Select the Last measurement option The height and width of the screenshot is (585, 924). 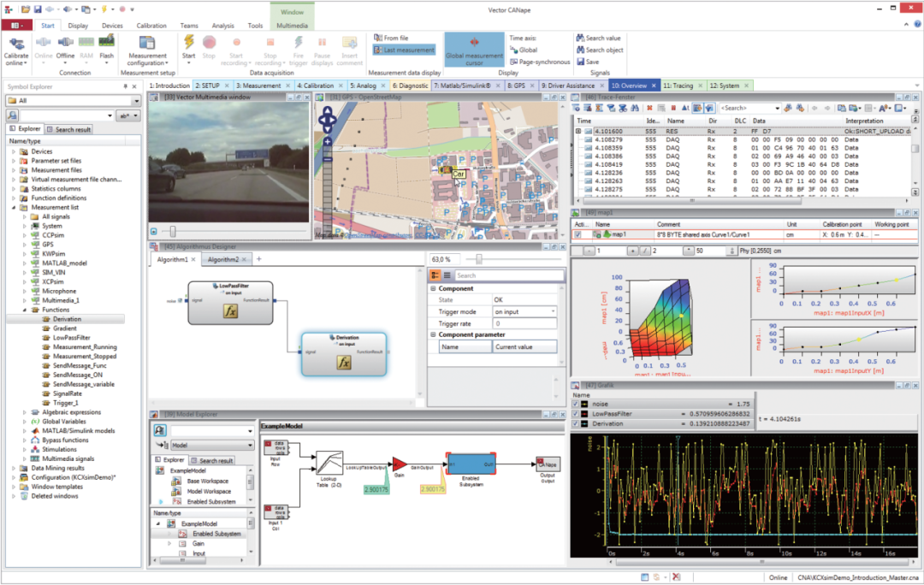[x=405, y=50]
